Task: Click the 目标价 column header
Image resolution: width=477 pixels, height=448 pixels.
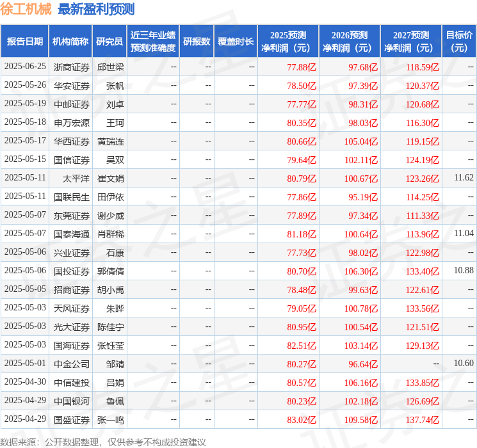Action: [459, 42]
